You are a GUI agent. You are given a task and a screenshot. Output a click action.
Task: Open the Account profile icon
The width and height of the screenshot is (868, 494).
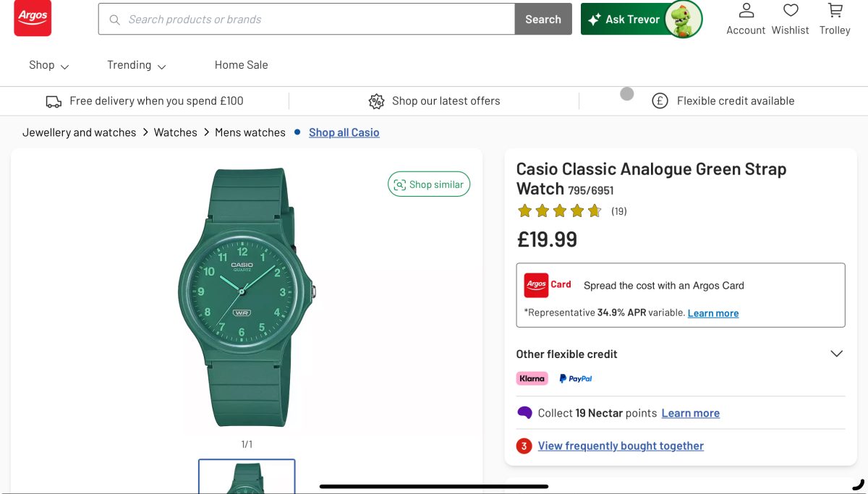746,11
